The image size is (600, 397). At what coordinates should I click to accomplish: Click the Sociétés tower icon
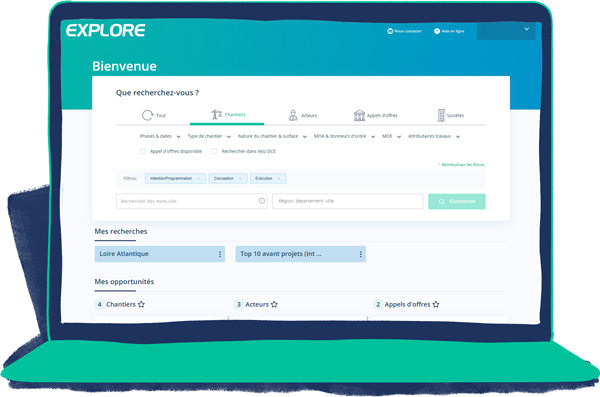pyautogui.click(x=441, y=115)
